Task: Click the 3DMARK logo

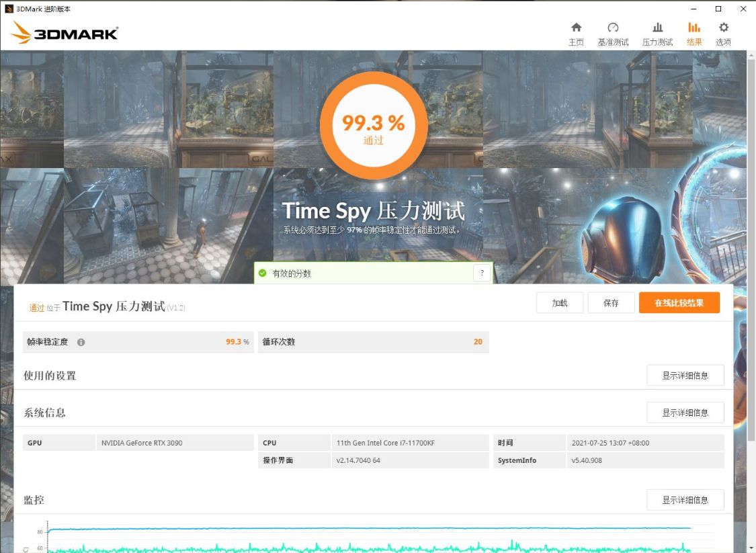Action: click(x=64, y=31)
